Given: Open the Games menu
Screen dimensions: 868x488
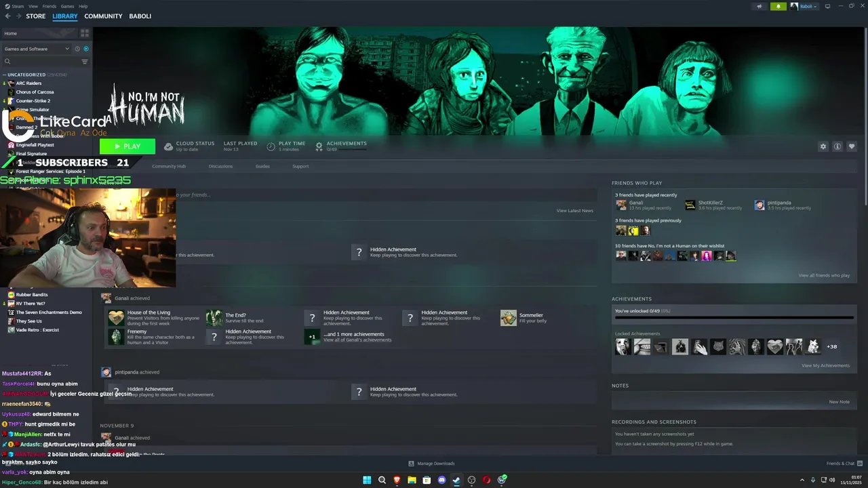Looking at the screenshot, I should (67, 6).
